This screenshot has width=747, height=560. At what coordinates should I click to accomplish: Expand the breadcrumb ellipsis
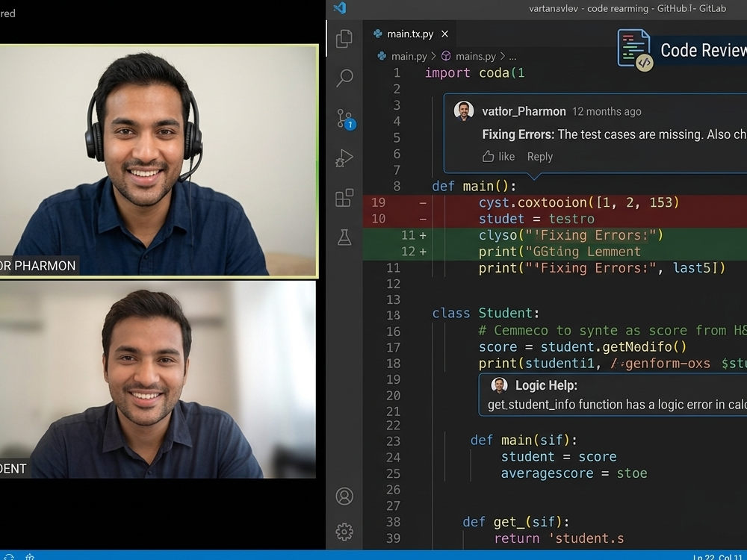(512, 56)
